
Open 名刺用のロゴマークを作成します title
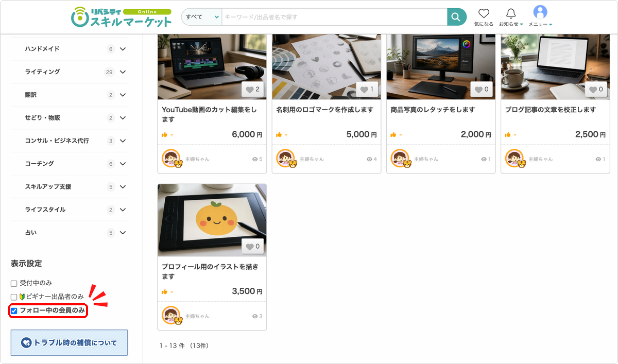point(324,110)
